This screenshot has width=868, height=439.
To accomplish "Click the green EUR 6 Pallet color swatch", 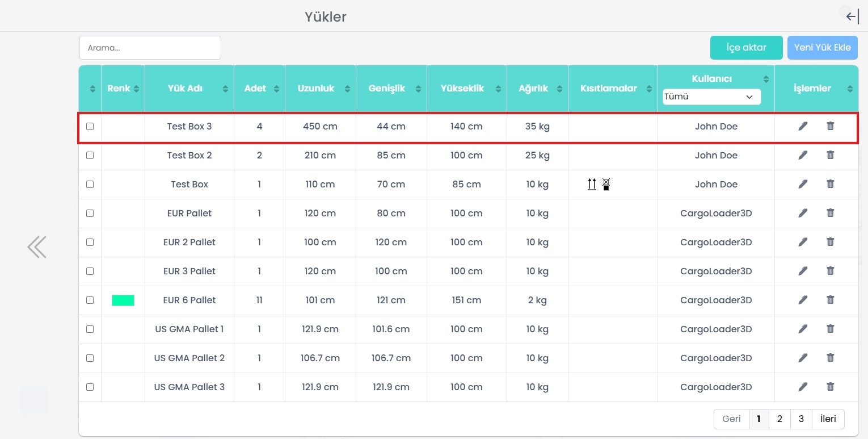I will 123,300.
